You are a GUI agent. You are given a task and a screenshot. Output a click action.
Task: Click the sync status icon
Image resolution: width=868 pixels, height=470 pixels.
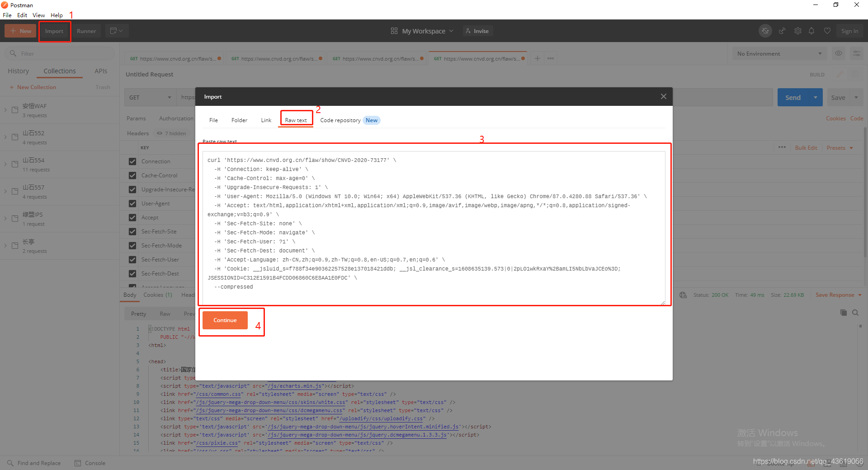point(765,31)
